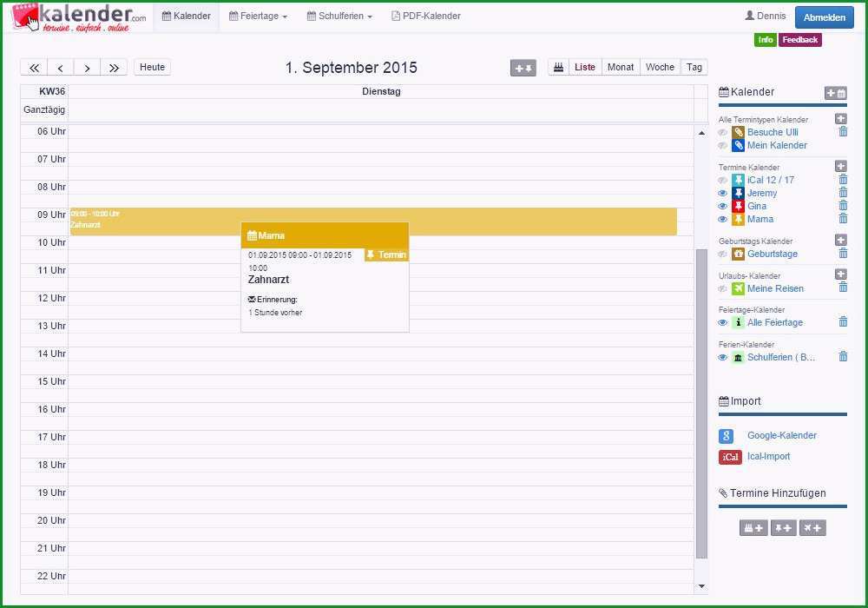Jump forward with double-right arrow button
868x608 pixels.
(114, 68)
